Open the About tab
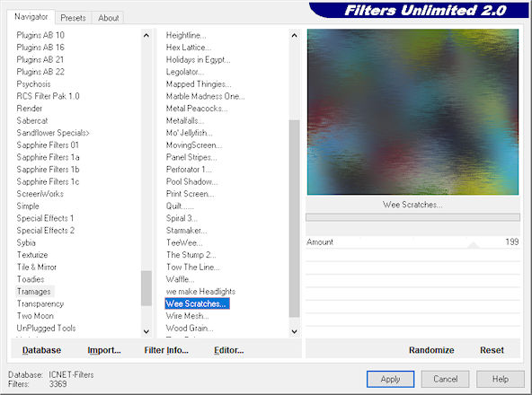Viewport: 532px width, 395px height. (x=108, y=18)
